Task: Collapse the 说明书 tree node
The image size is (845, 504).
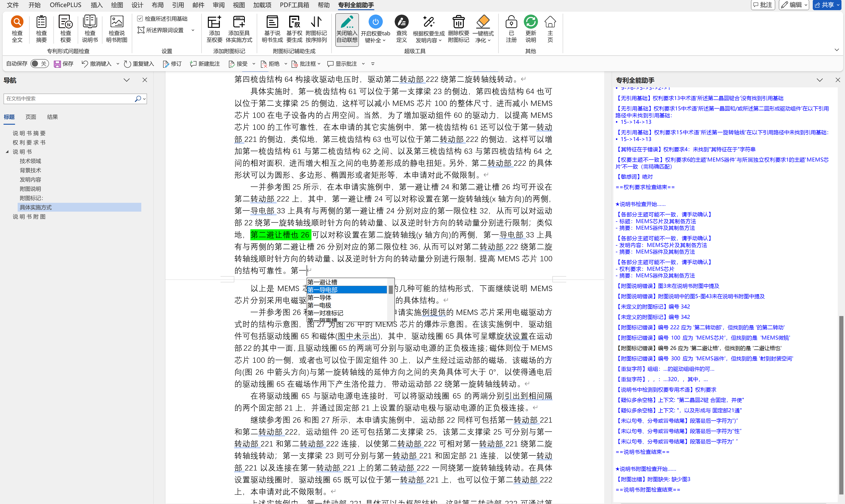Action: coord(7,152)
